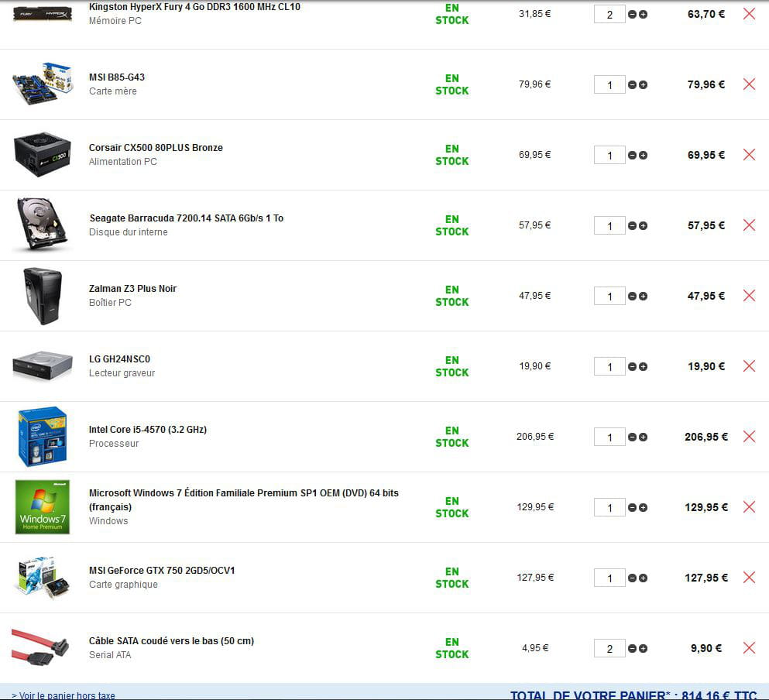Remove MSI GeForce GTX 750 from cart
This screenshot has height=700, width=769.
coord(749,578)
